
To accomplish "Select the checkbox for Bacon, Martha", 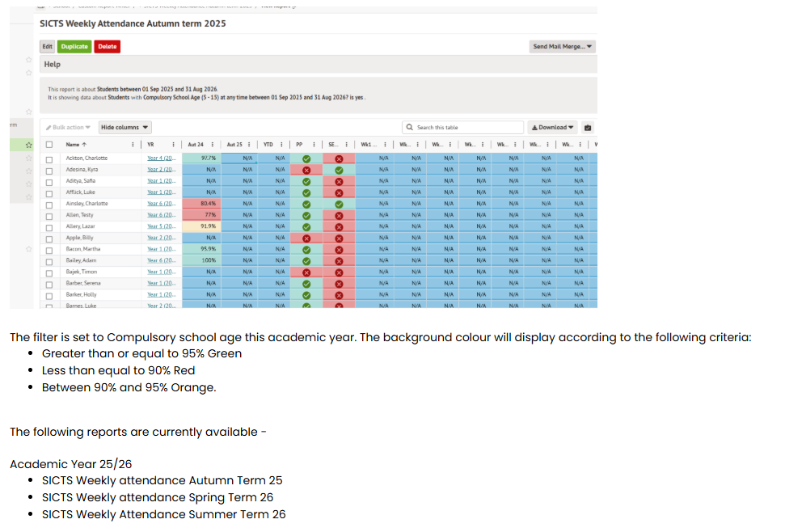I will [x=49, y=250].
